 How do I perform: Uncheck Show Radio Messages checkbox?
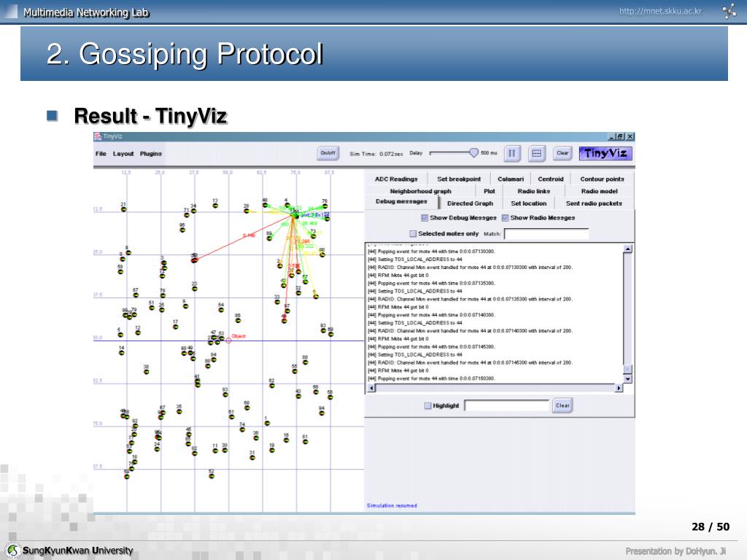[505, 218]
